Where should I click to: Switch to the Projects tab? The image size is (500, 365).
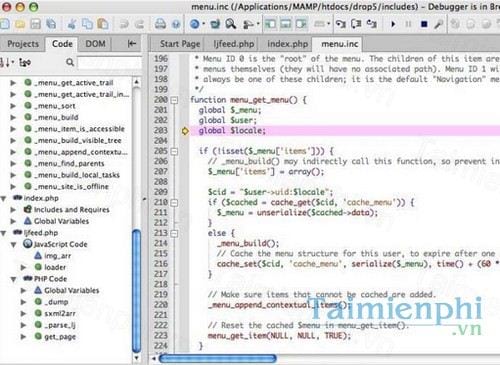coord(23,44)
